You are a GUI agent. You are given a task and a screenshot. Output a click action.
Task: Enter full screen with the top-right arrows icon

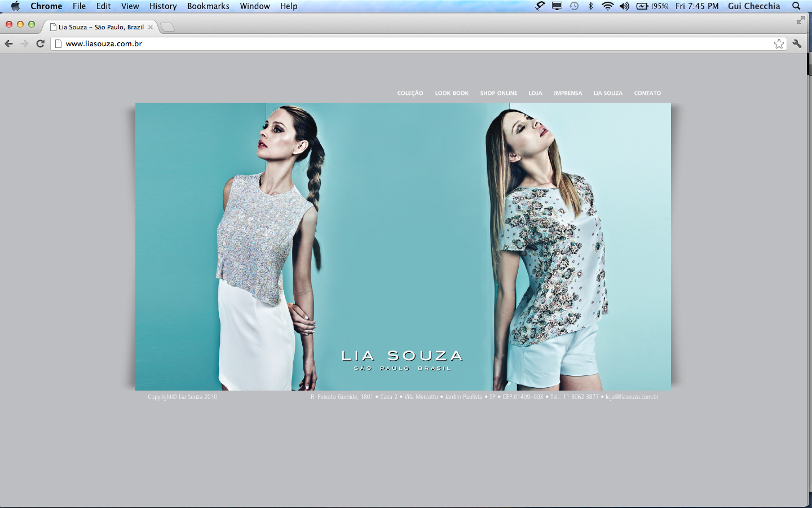[x=800, y=20]
